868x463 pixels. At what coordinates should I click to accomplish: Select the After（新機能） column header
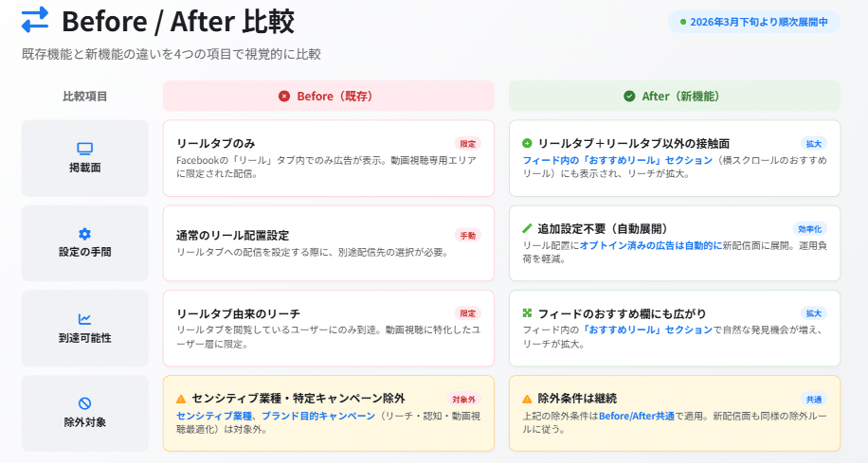tap(675, 97)
